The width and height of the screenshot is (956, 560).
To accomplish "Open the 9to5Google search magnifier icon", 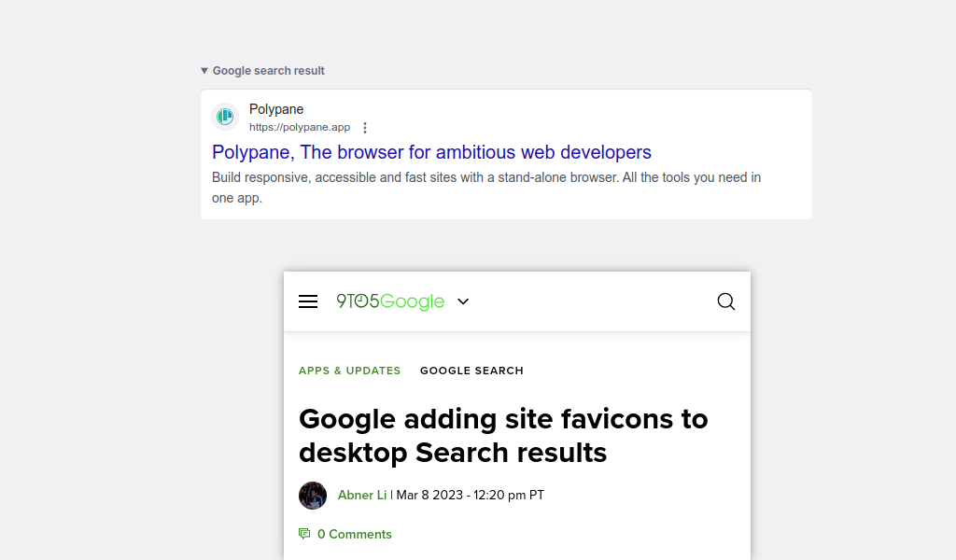I will tap(725, 301).
